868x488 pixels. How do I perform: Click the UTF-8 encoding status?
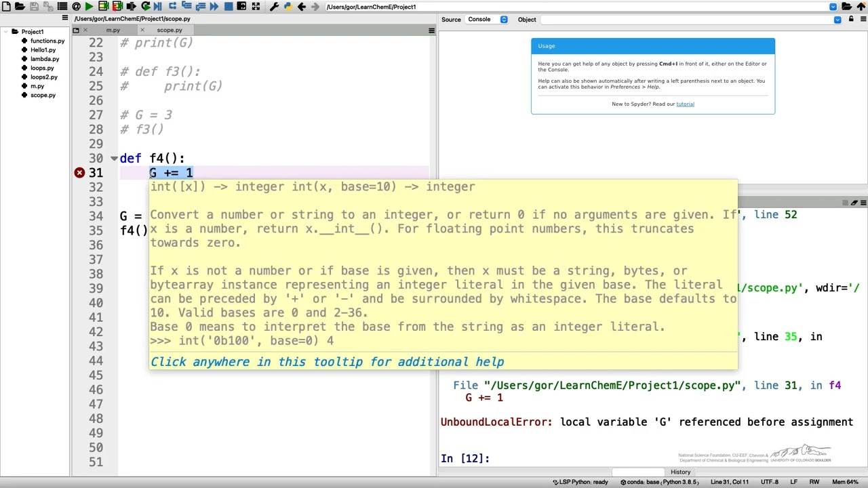769,482
